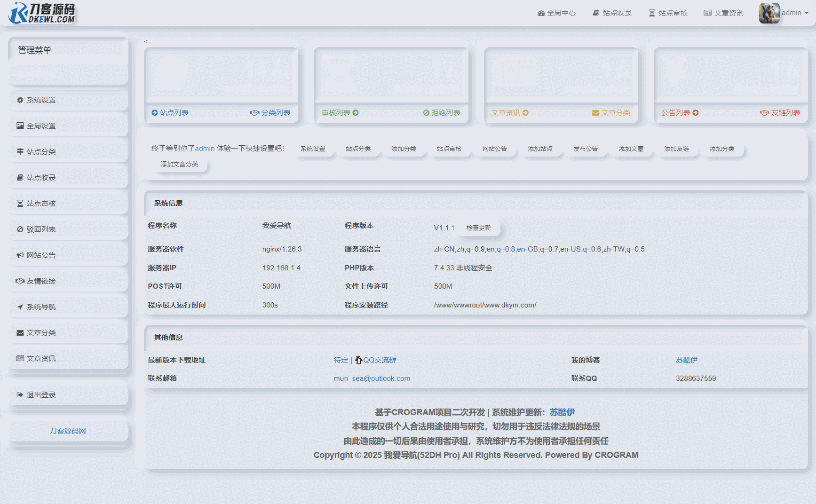Click the envelope icon beside 文章分类 in sidebar

click(x=20, y=333)
